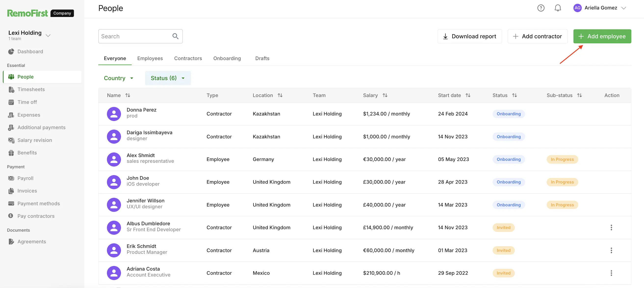The height and width of the screenshot is (288, 644).
Task: Sort table by Salary column
Action: click(385, 95)
